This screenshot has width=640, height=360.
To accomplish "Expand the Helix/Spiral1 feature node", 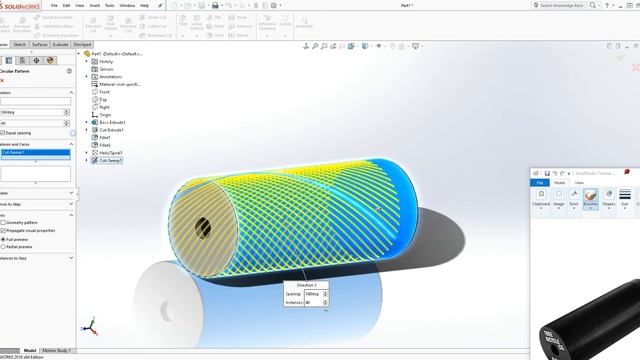I will [86, 153].
